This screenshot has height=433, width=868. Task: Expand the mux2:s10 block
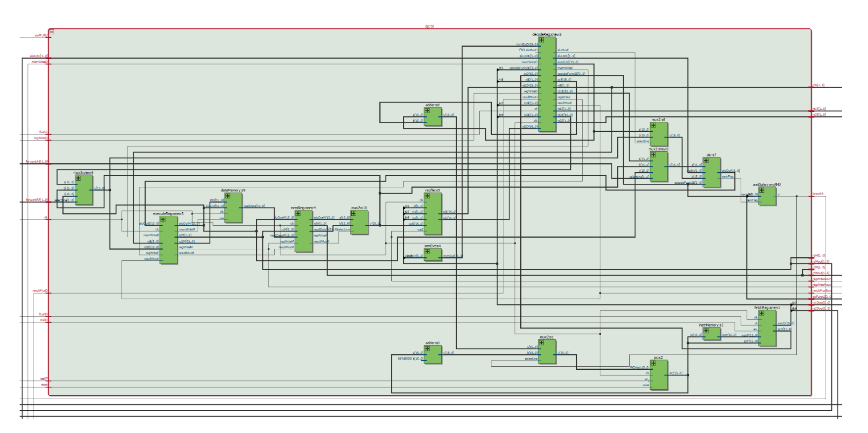354,214
